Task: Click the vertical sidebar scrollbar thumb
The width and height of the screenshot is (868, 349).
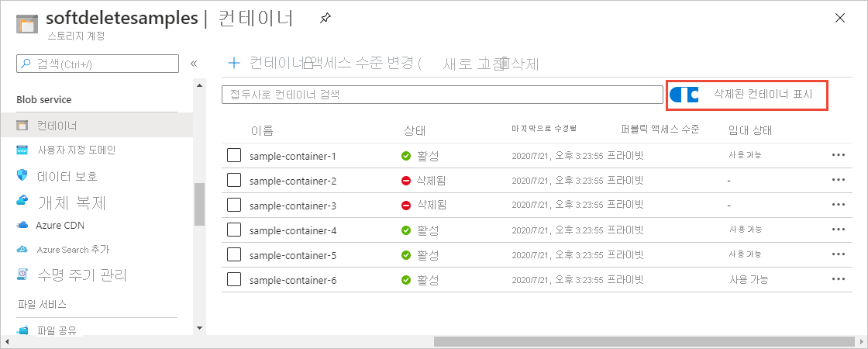Action: click(x=199, y=204)
